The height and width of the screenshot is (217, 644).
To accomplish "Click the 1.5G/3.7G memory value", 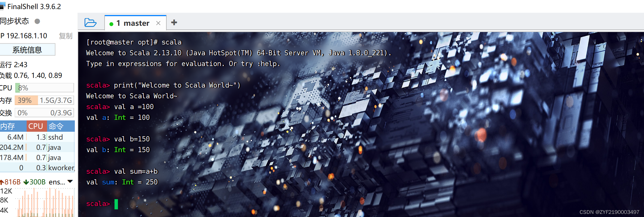I will pos(56,100).
